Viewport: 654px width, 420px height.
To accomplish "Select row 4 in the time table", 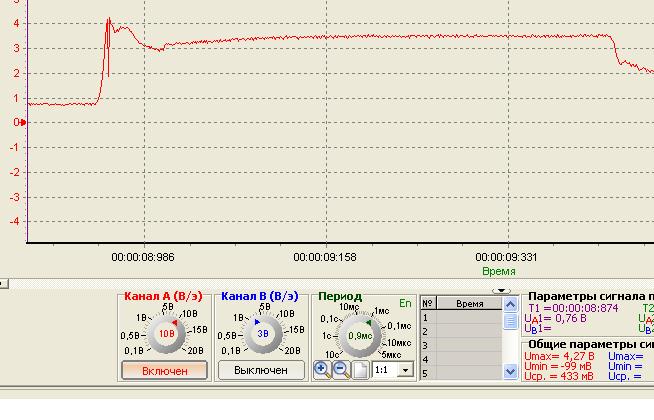I will pyautogui.click(x=461, y=359).
